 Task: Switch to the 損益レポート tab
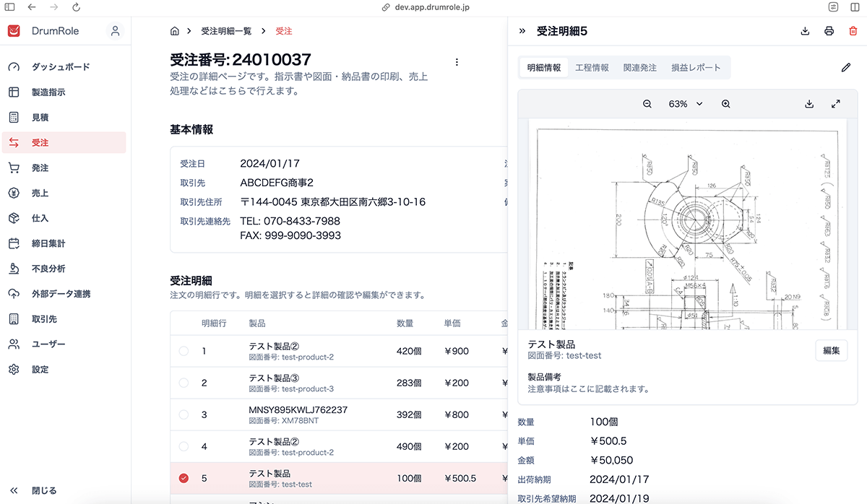(x=696, y=68)
